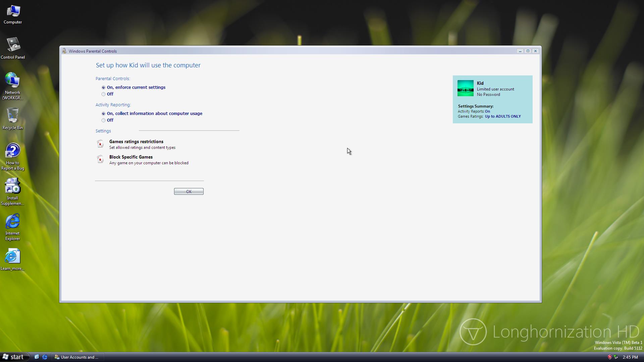Open Games ratings restrictions link

coord(136,141)
